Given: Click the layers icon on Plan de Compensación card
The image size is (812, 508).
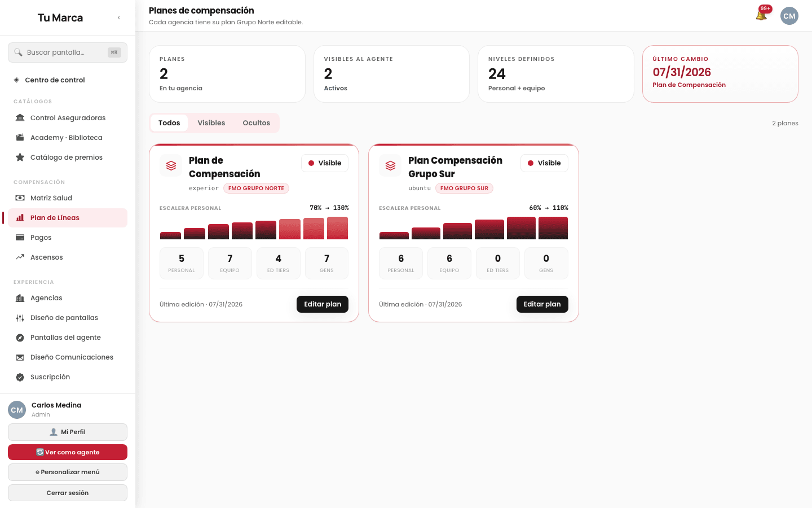Looking at the screenshot, I should [x=171, y=165].
